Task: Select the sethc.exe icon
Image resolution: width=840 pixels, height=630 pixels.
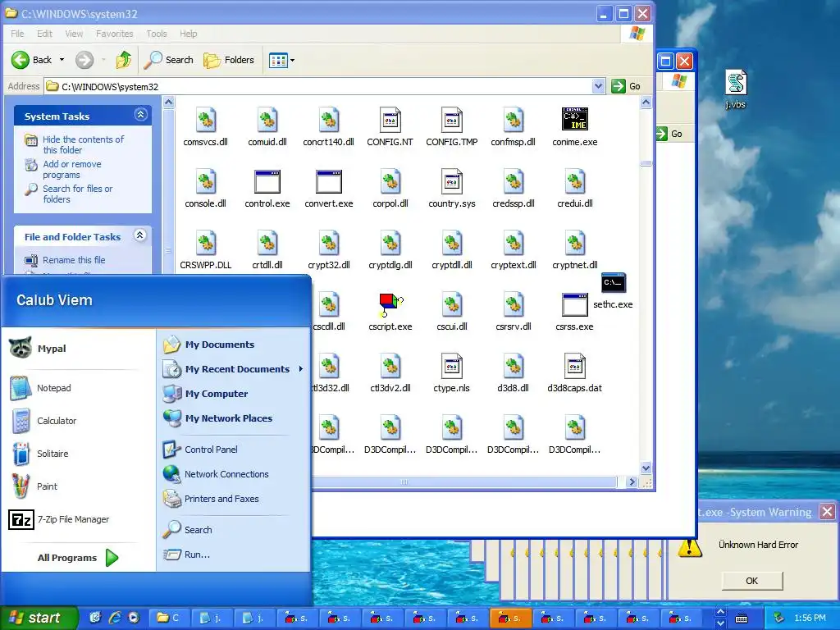Action: click(x=614, y=283)
